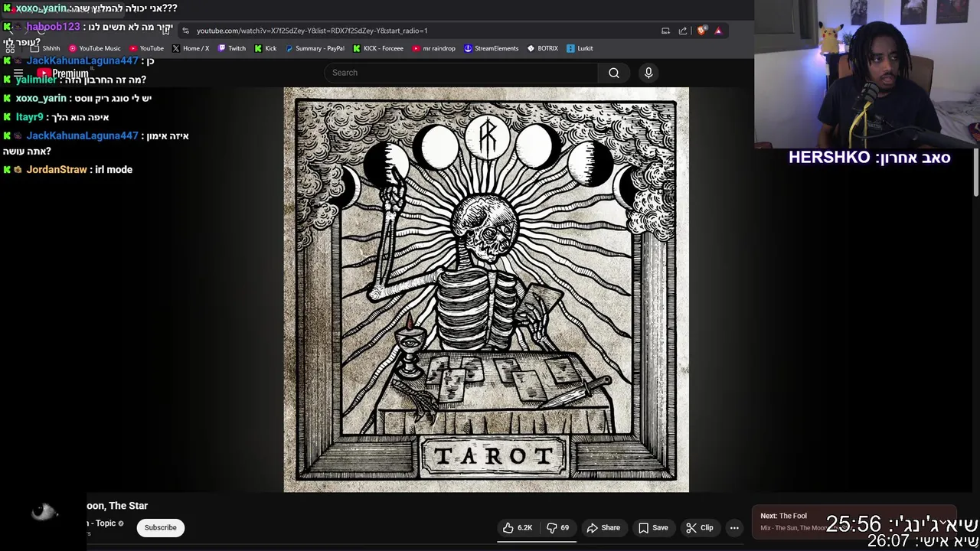Open Brave Shields lion icon
This screenshot has height=551, width=980.
(701, 31)
